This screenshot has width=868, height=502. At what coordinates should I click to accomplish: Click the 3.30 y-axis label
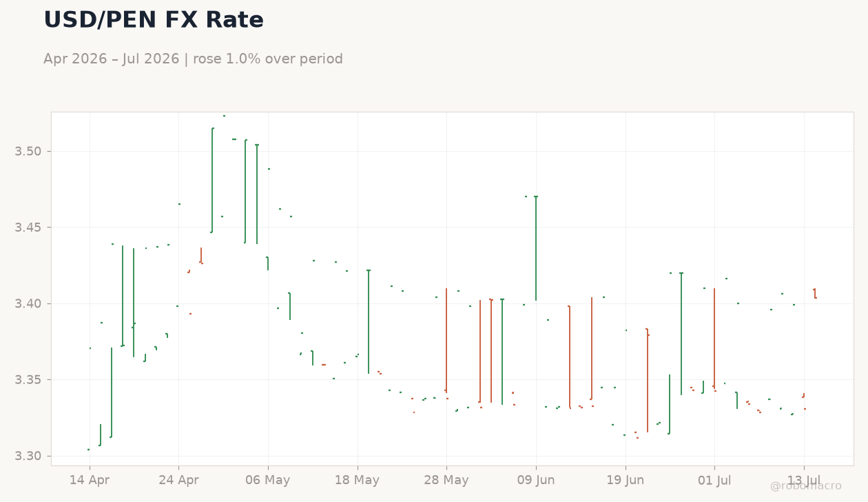tap(28, 456)
